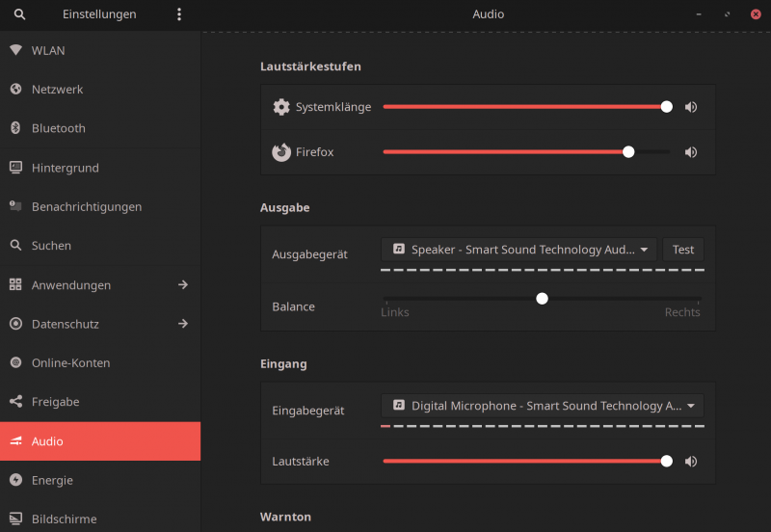Click the search magnifier icon in header
The image size is (771, 532).
tap(19, 14)
